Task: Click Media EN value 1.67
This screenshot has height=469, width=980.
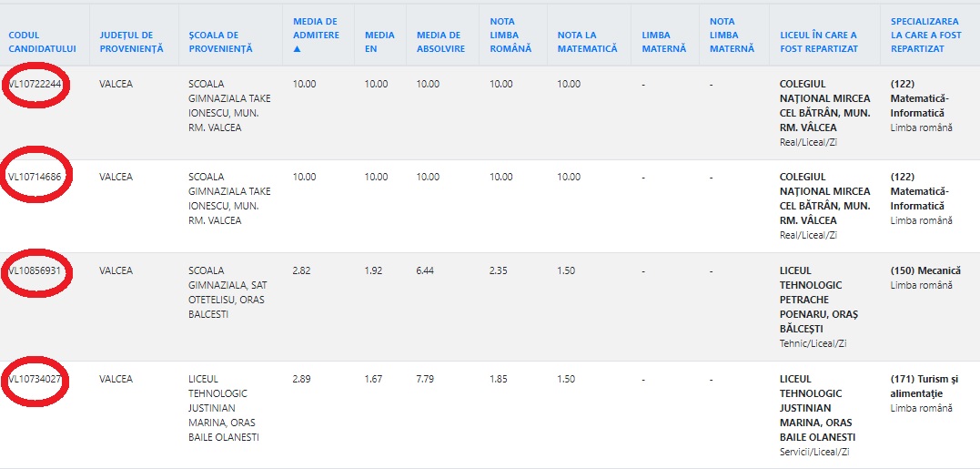Action: (373, 379)
